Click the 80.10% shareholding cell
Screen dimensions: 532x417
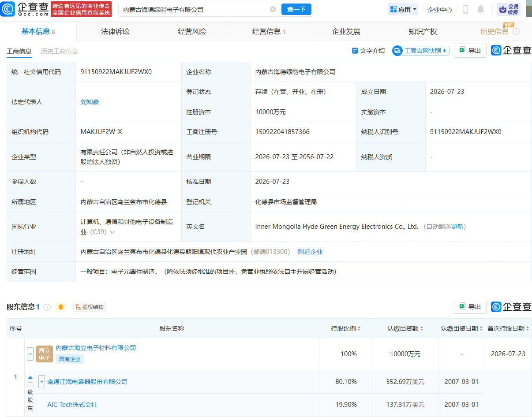tap(346, 382)
